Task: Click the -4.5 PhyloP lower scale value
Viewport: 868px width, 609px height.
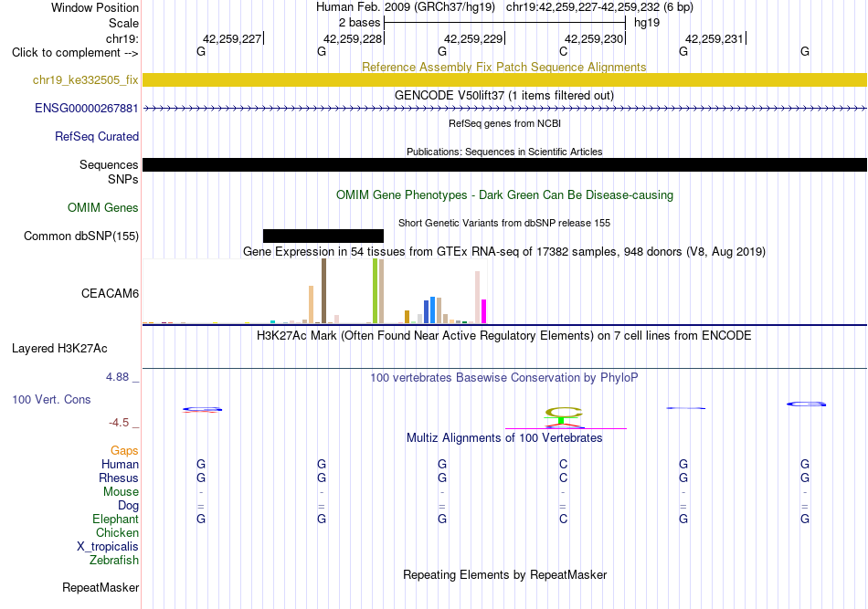Action: coord(119,423)
